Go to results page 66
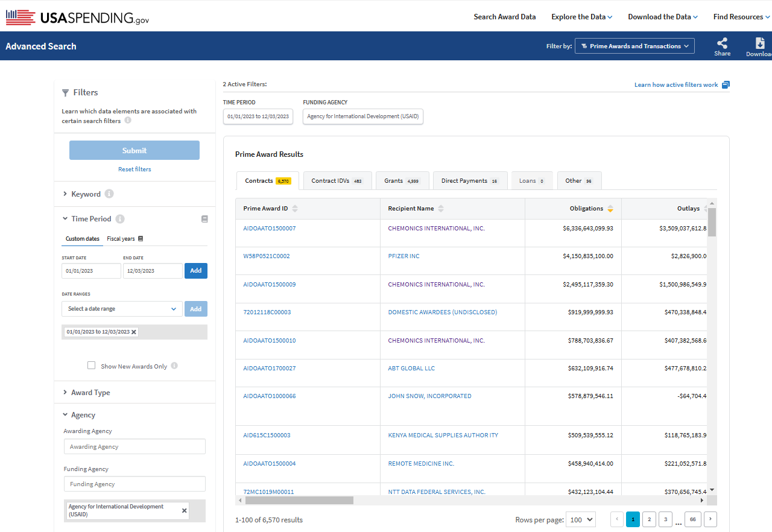The image size is (772, 532). pyautogui.click(x=693, y=519)
